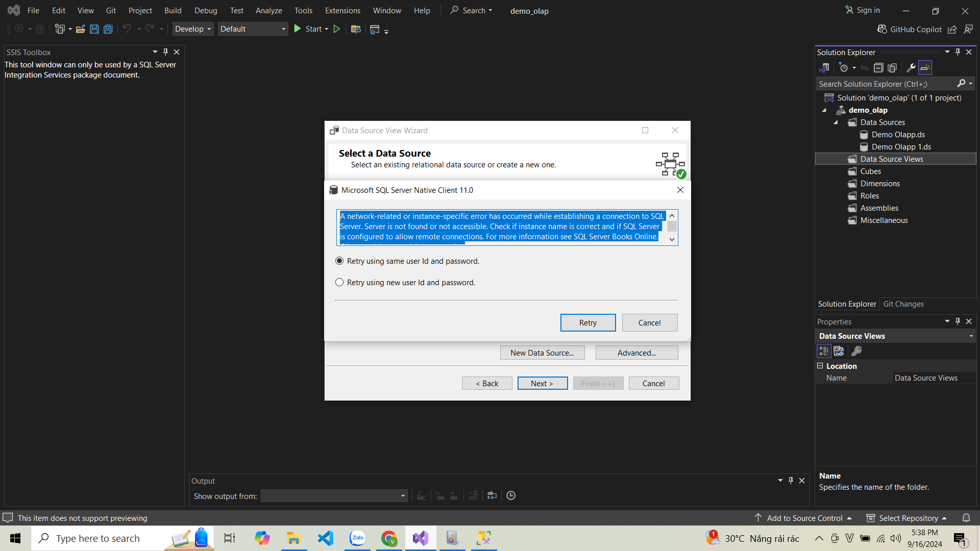This screenshot has width=980, height=551.
Task: Click the Property Pages wrench icon
Action: coord(857,351)
